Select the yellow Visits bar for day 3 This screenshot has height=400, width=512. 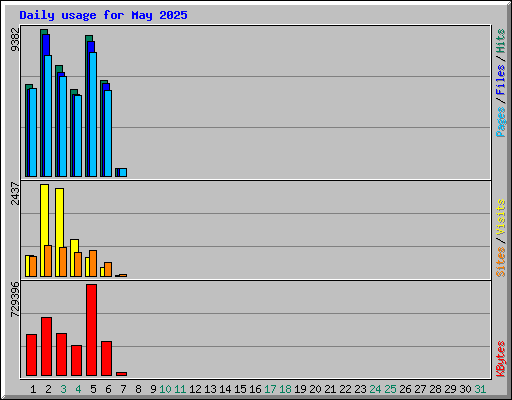[59, 232]
